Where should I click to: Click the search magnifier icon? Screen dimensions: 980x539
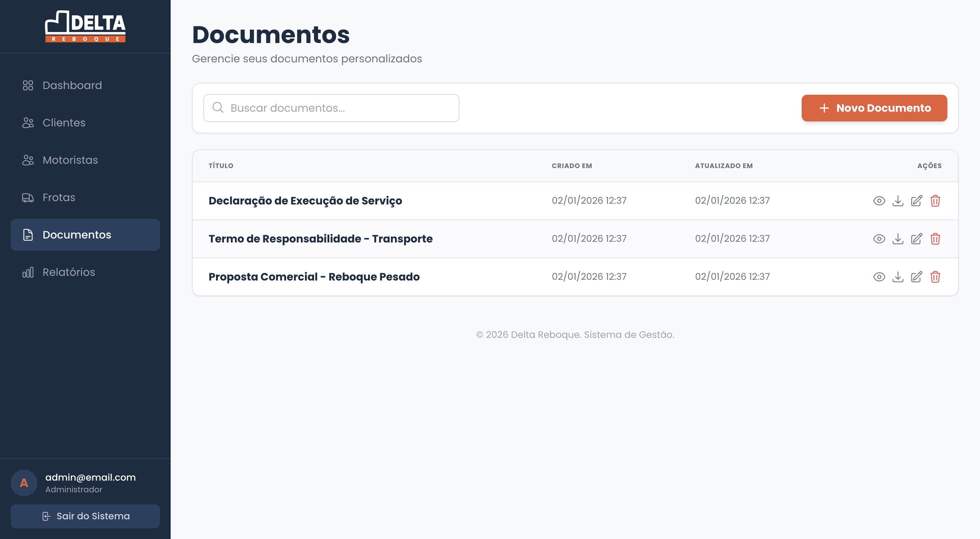218,108
